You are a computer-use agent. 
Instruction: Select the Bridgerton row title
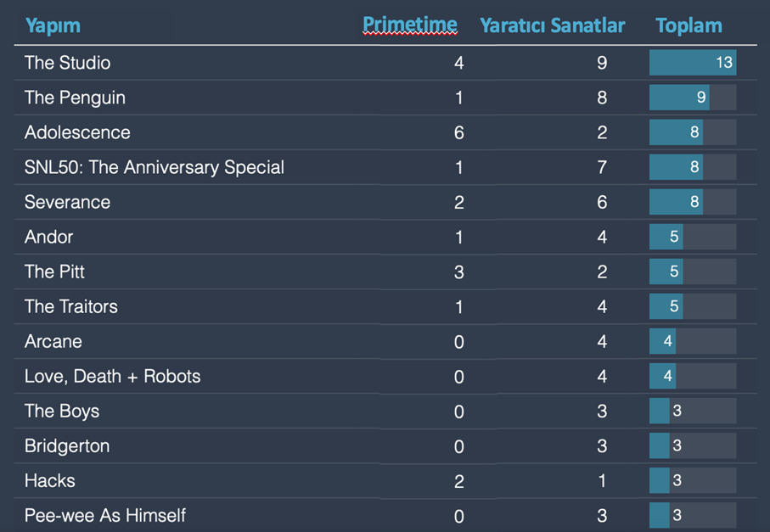click(67, 445)
